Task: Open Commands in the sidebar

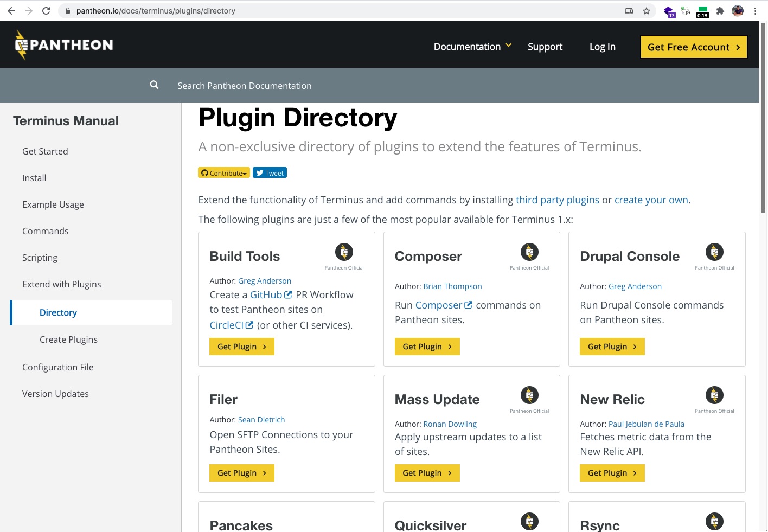Action: point(46,231)
